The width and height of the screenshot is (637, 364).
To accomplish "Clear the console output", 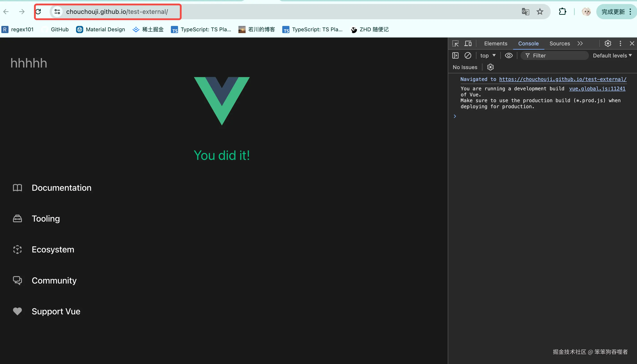I will (x=468, y=55).
